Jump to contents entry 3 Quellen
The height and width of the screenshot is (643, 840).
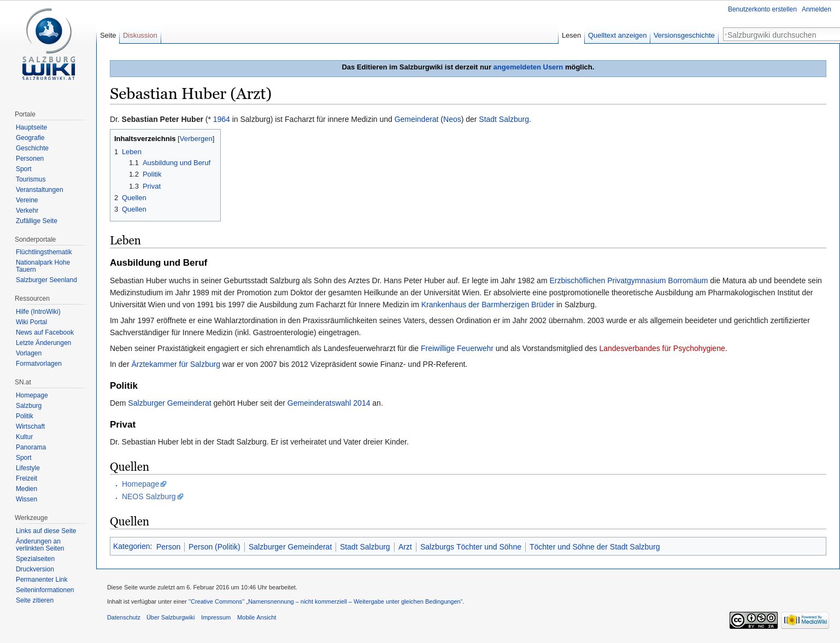134,209
